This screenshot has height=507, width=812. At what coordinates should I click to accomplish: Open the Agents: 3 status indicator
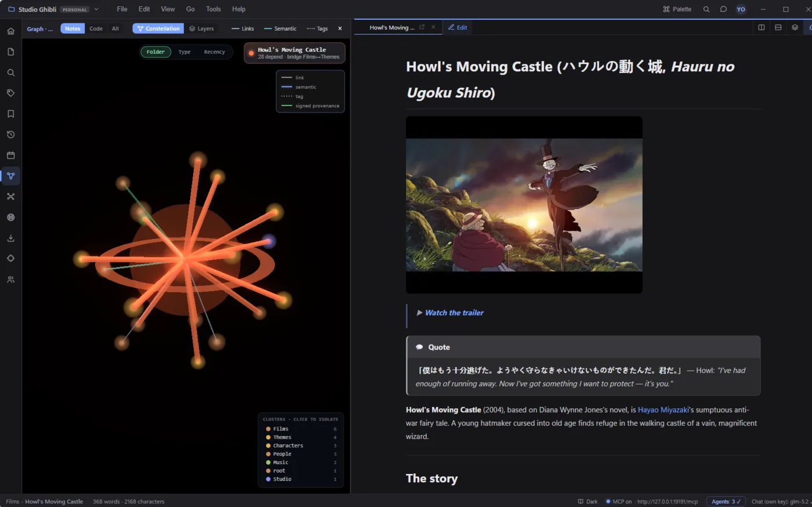(726, 502)
